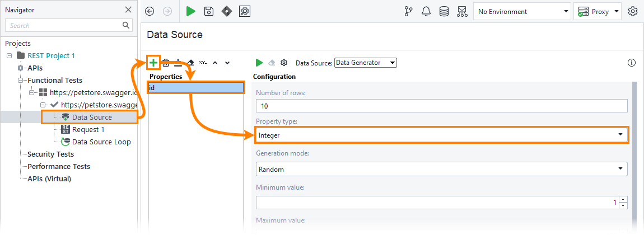The image size is (644, 235).
Task: Open the Git branch icon
Action: point(409,12)
